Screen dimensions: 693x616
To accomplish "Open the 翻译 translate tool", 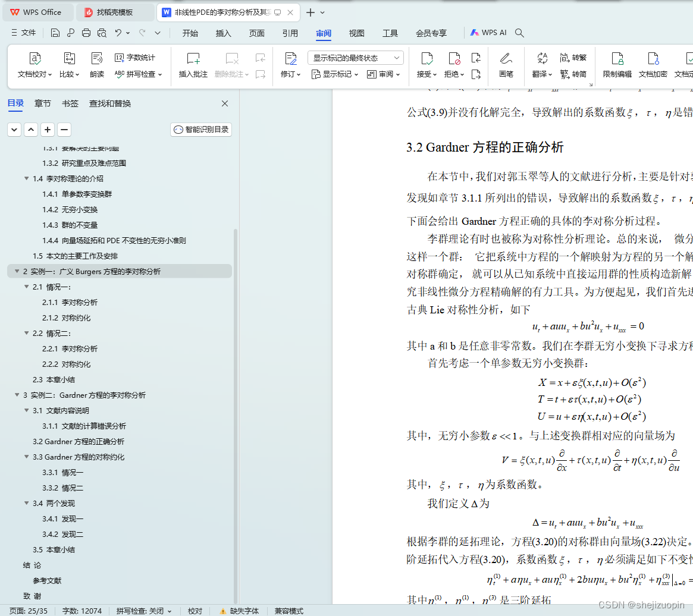I will coord(543,65).
